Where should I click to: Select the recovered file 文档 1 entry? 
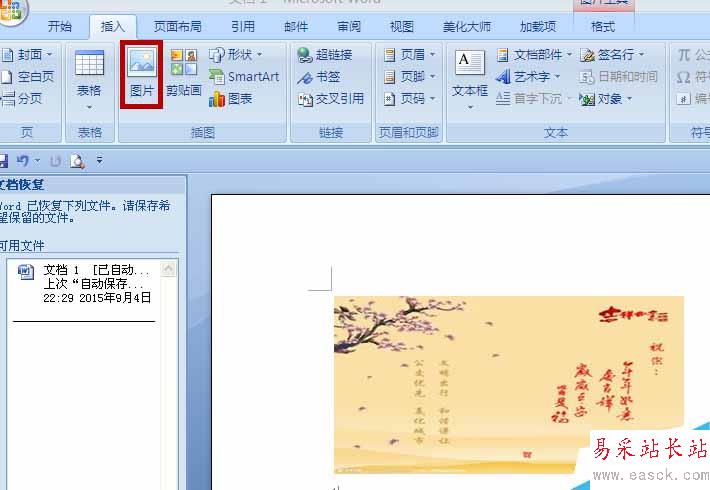(84, 284)
